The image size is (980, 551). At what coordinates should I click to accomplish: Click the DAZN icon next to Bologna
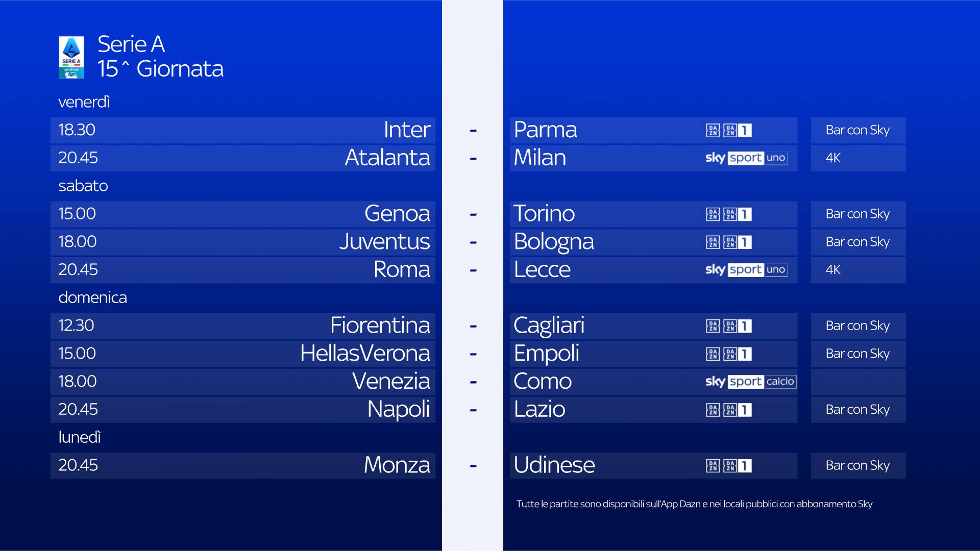tap(729, 242)
